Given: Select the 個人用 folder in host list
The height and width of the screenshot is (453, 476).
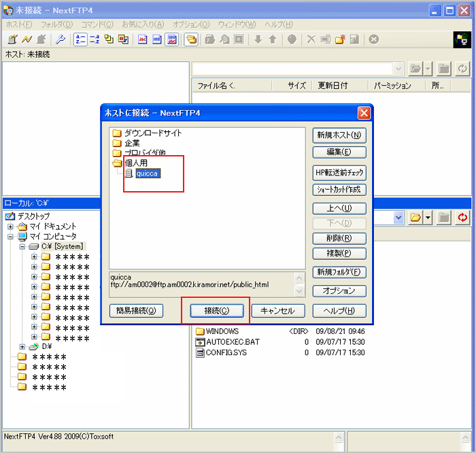Looking at the screenshot, I should [x=136, y=163].
